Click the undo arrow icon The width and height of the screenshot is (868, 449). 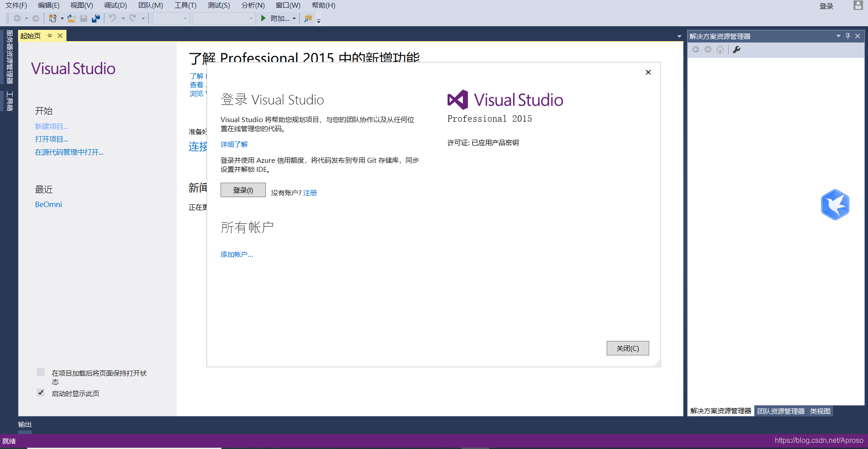click(x=113, y=18)
